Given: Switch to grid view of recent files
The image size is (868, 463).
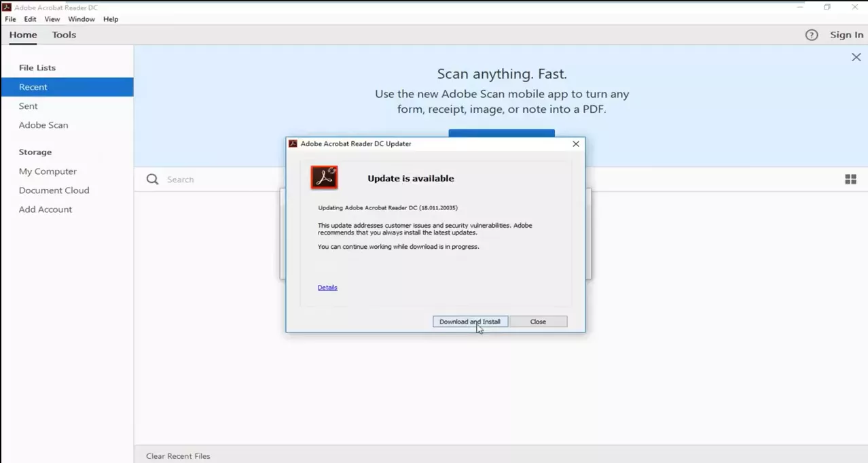Looking at the screenshot, I should tap(850, 179).
